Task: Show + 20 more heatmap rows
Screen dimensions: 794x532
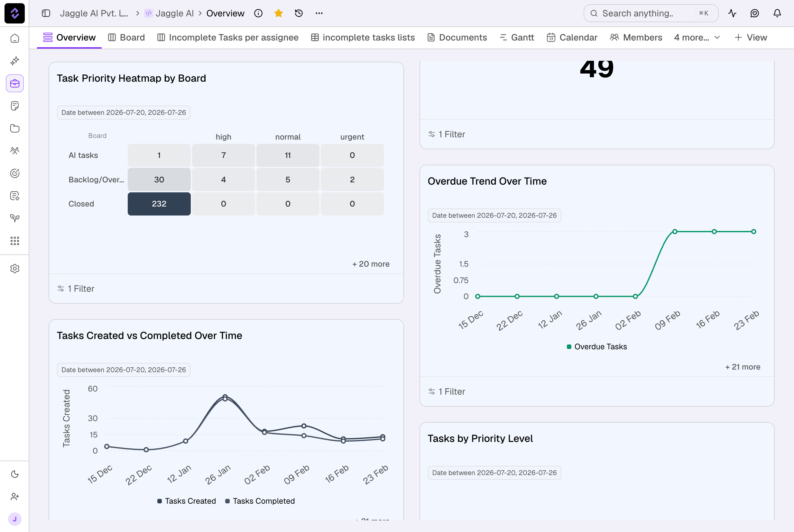Action: click(371, 264)
